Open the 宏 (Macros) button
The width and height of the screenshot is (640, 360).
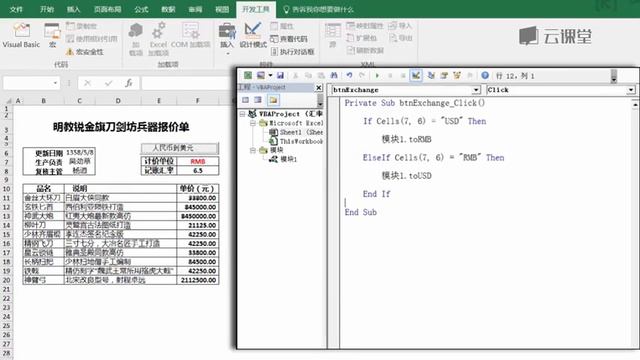click(52, 36)
